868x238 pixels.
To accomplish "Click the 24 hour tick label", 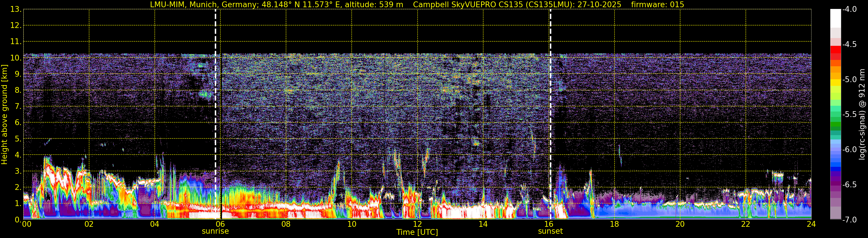I will click(811, 224).
